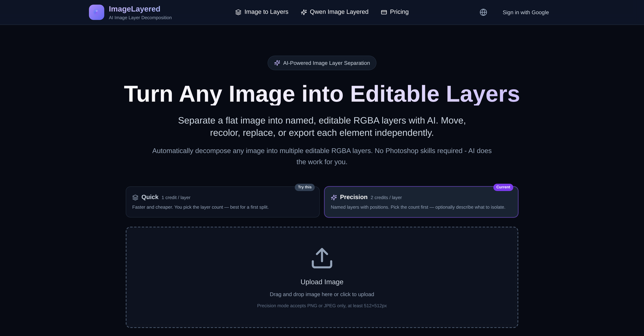
Task: Click the sparkle icon in the AI-Powered badge
Action: click(277, 63)
